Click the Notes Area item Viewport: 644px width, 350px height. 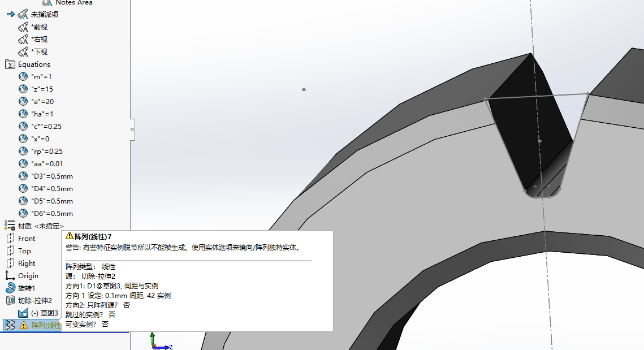(74, 2)
